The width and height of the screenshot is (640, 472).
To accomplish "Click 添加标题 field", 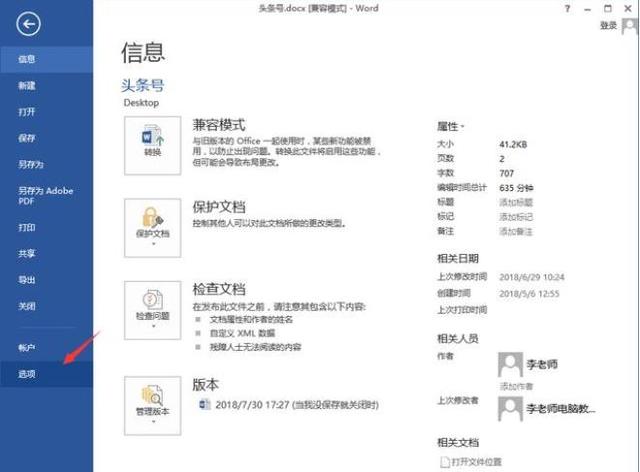I will pos(516,203).
